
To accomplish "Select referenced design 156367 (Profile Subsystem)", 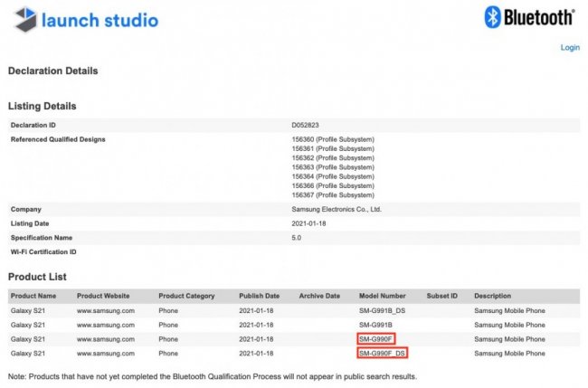I will click(332, 195).
